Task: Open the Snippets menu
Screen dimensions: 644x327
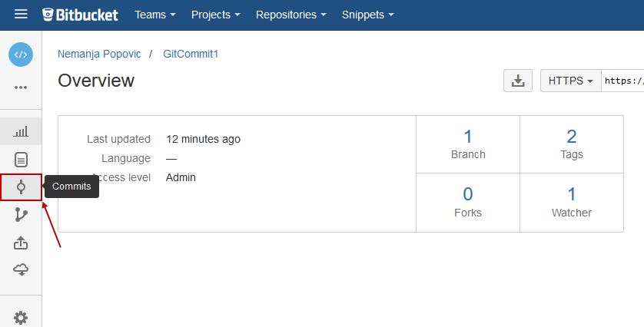Action: coord(368,15)
